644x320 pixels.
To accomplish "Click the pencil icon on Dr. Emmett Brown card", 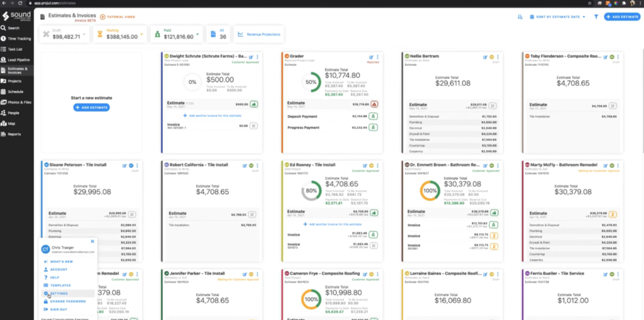I will 485,165.
